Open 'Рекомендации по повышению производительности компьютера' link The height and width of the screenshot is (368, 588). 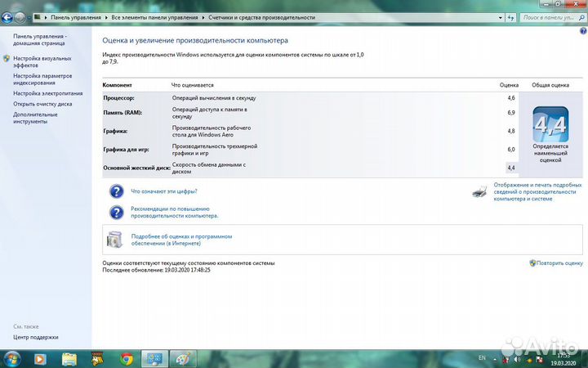174,212
